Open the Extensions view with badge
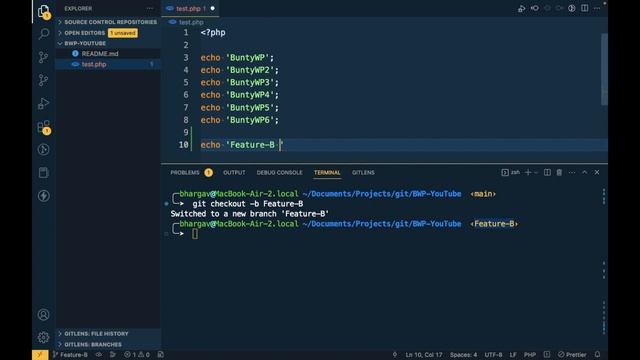 point(44,127)
